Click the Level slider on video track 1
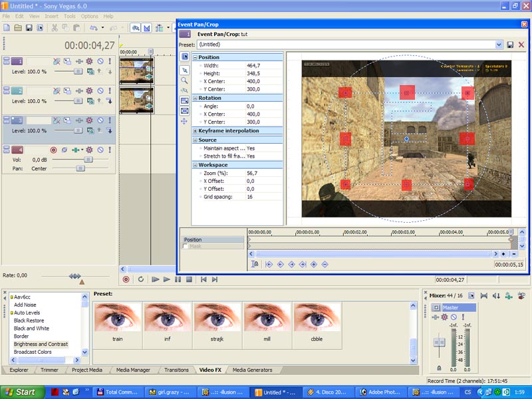Viewport: 532px width, 399px height. [x=68, y=72]
